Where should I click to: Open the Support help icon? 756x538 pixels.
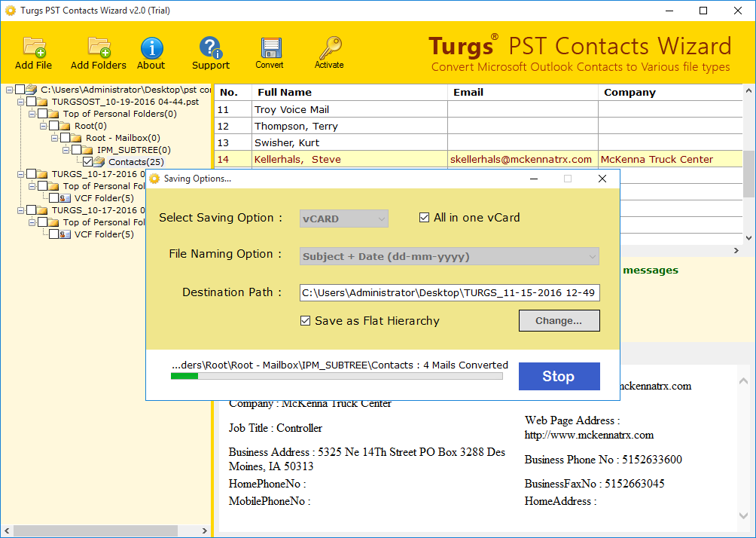tap(211, 47)
